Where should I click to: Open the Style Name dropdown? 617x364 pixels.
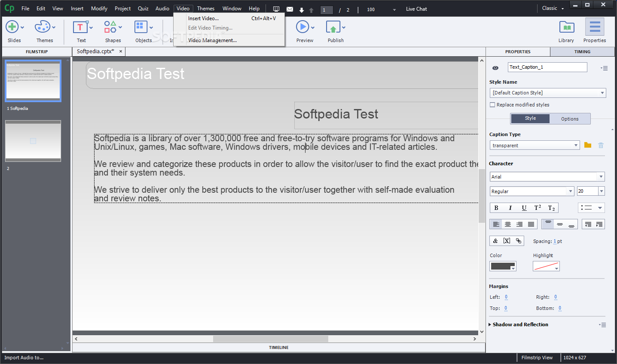point(548,93)
